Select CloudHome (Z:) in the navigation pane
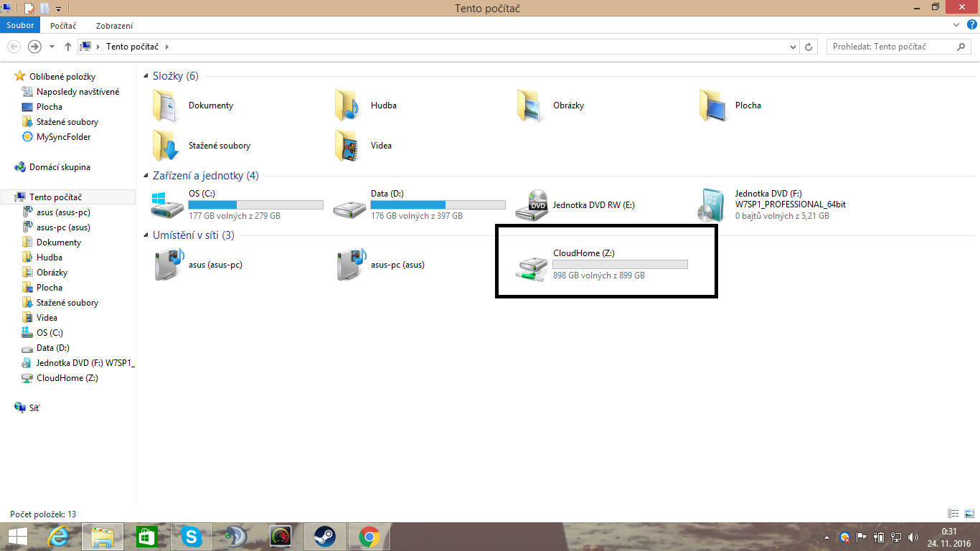Image resolution: width=980 pixels, height=551 pixels. [67, 378]
